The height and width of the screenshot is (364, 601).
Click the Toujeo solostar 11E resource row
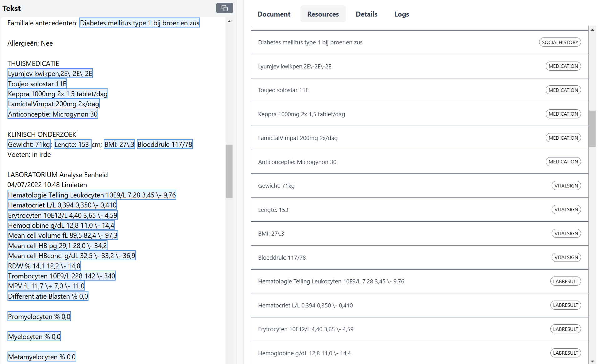(419, 90)
